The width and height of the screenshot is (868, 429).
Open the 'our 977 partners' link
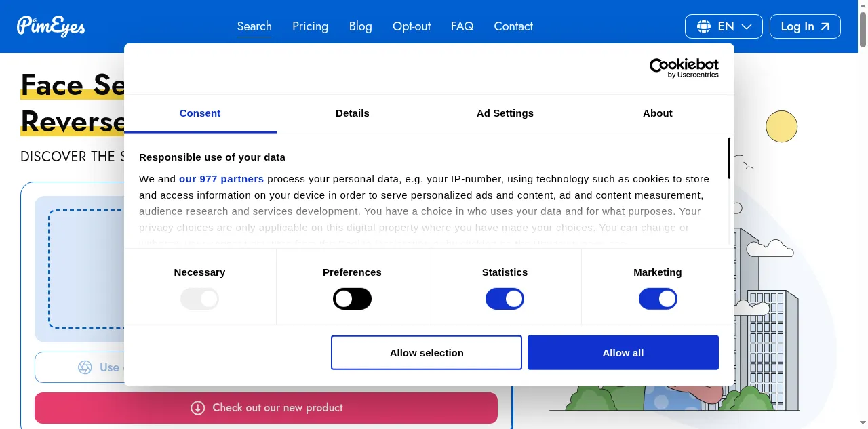pos(221,179)
